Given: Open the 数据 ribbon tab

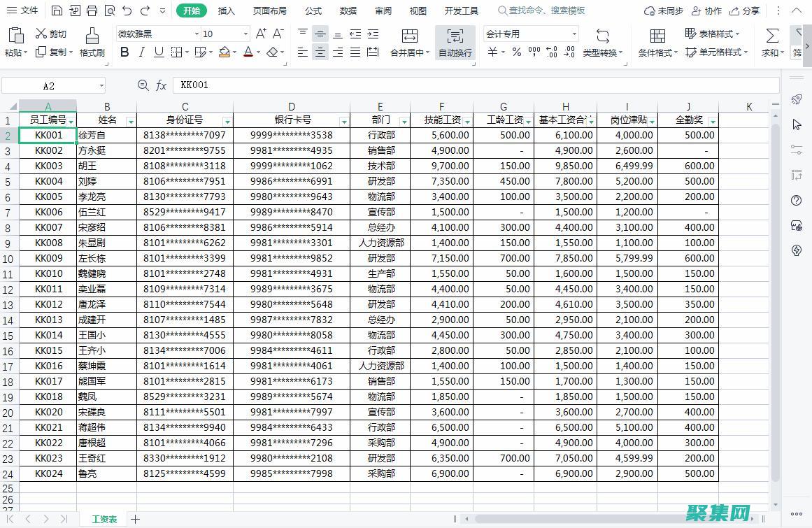Looking at the screenshot, I should tap(348, 10).
